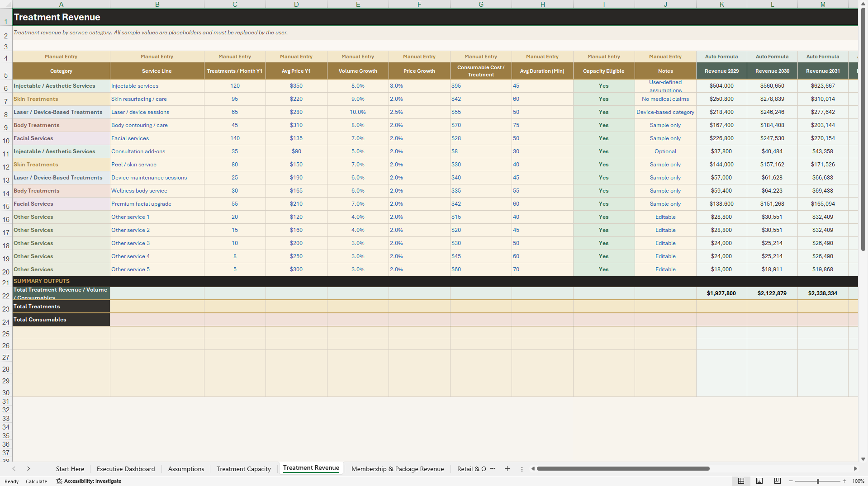Click the horizontal scrollbar thumb
Image resolution: width=868 pixels, height=486 pixels.
pyautogui.click(x=623, y=469)
